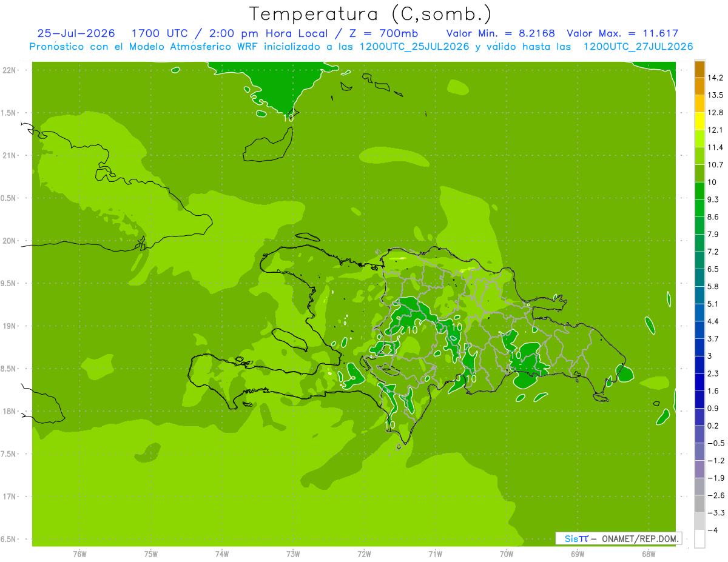Click the "22N" latitude axis label
Image resolution: width=728 pixels, height=562 pixels.
click(x=10, y=70)
